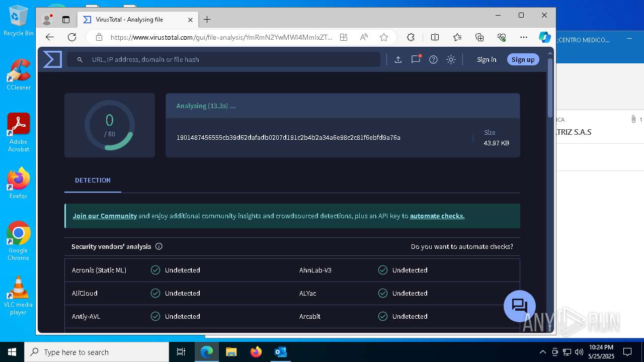Open the Join our Community link
The height and width of the screenshot is (362, 644).
pyautogui.click(x=105, y=216)
